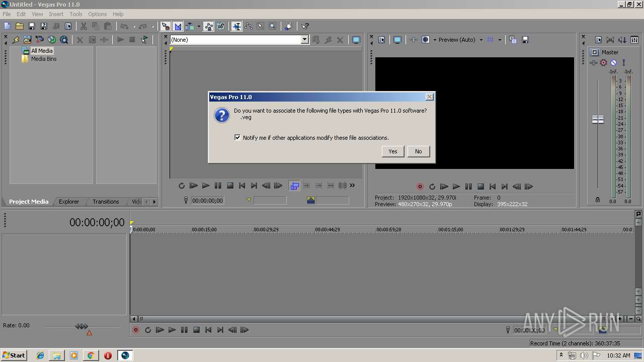Click the Master Mute icon
The height and width of the screenshot is (362, 644).
coord(613,63)
